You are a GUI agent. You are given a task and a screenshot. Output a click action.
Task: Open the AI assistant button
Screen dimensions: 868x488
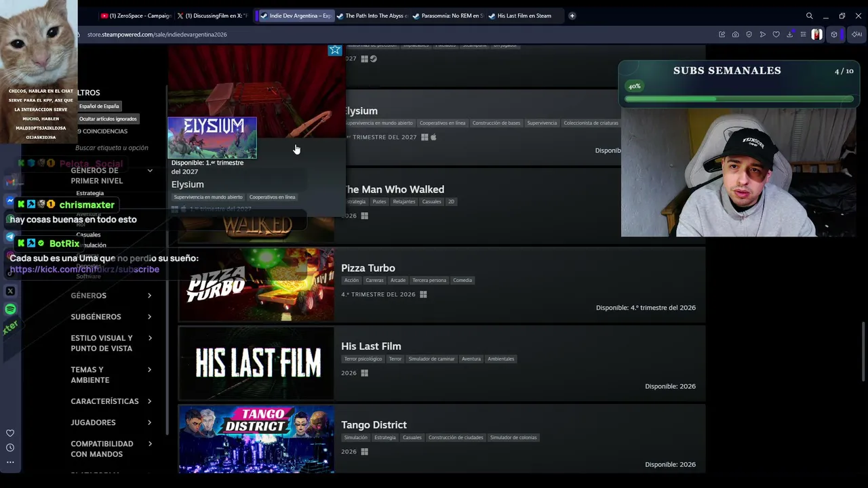(857, 35)
